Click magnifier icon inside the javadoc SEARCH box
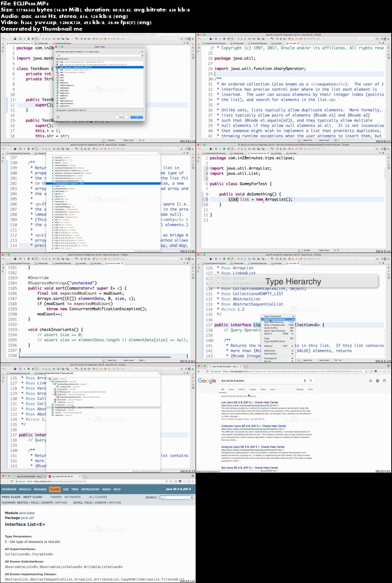Screen dimensions: 392x583 point(162,498)
